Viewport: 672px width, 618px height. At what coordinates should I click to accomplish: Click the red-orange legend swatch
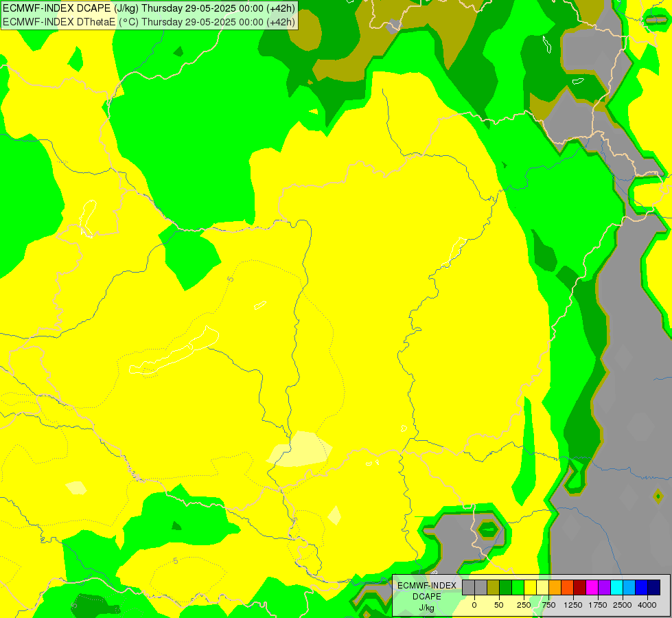(x=568, y=587)
